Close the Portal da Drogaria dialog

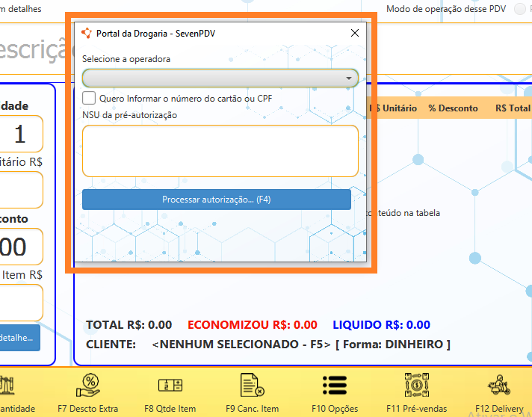pos(355,33)
